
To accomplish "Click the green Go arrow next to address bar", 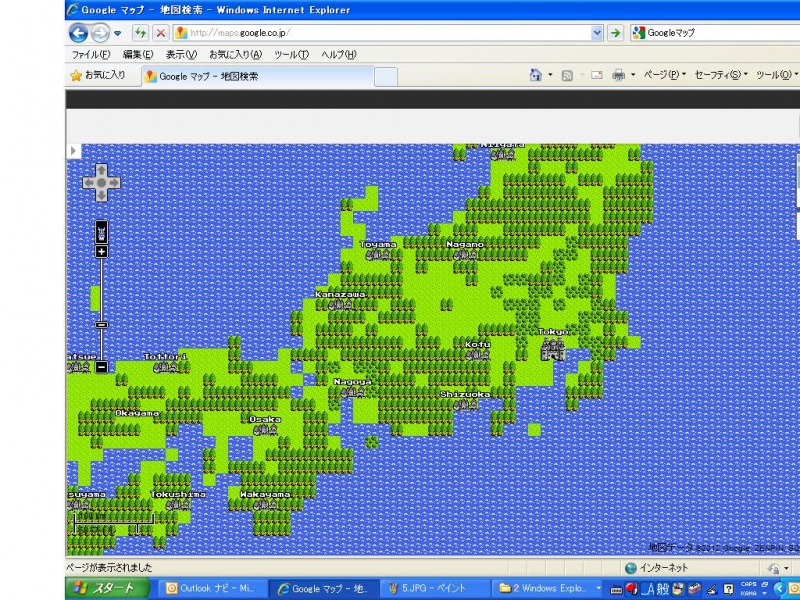I will [616, 33].
